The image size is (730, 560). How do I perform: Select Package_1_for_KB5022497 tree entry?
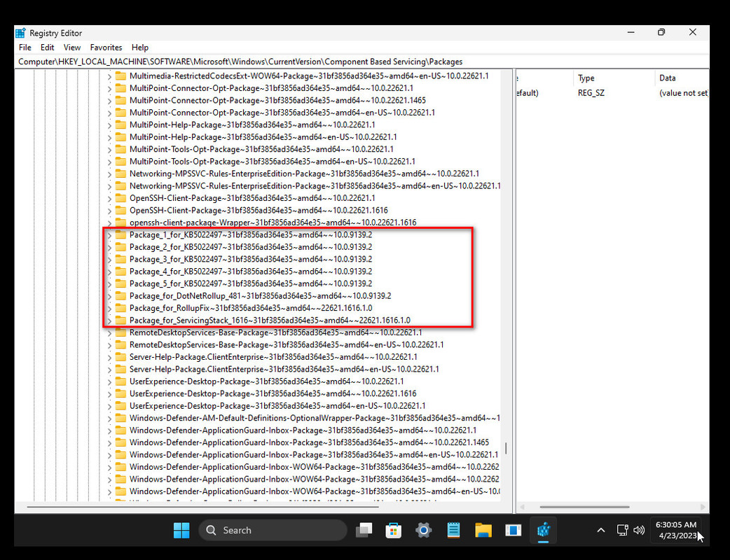click(x=251, y=234)
